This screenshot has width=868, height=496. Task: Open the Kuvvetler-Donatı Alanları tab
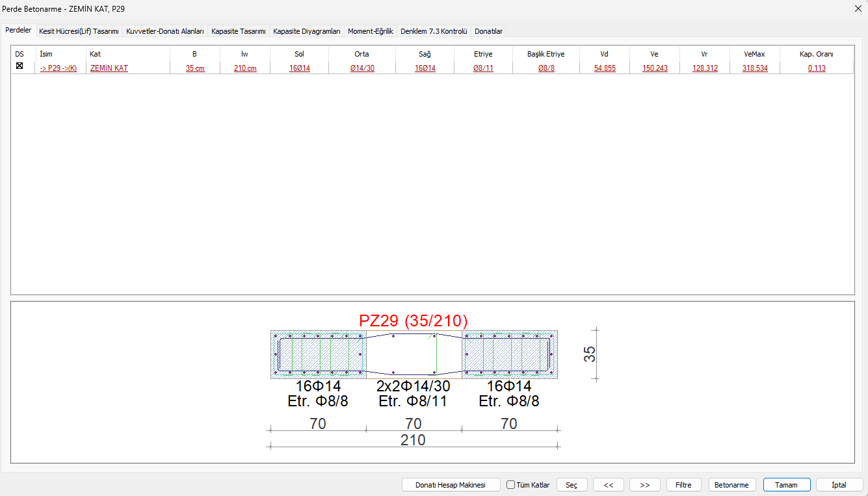click(x=165, y=31)
